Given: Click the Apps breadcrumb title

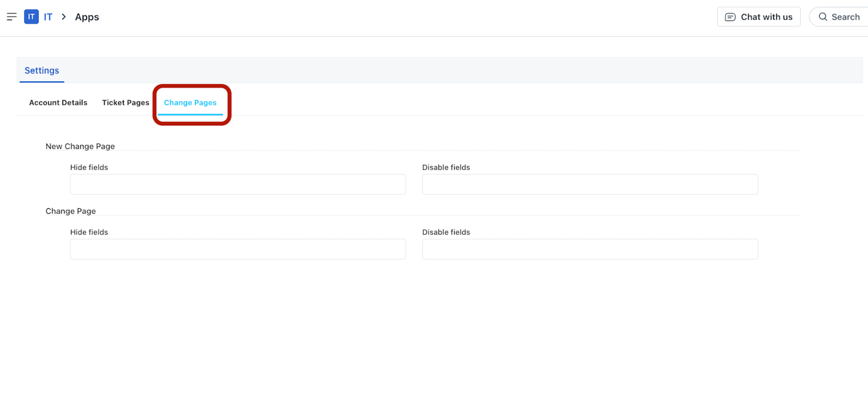Looking at the screenshot, I should tap(87, 17).
